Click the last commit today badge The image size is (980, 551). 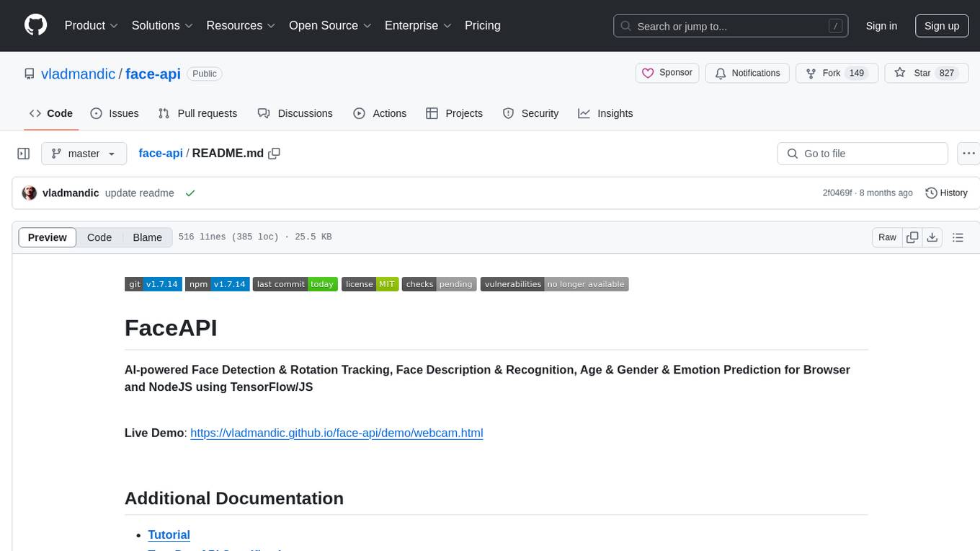(295, 284)
